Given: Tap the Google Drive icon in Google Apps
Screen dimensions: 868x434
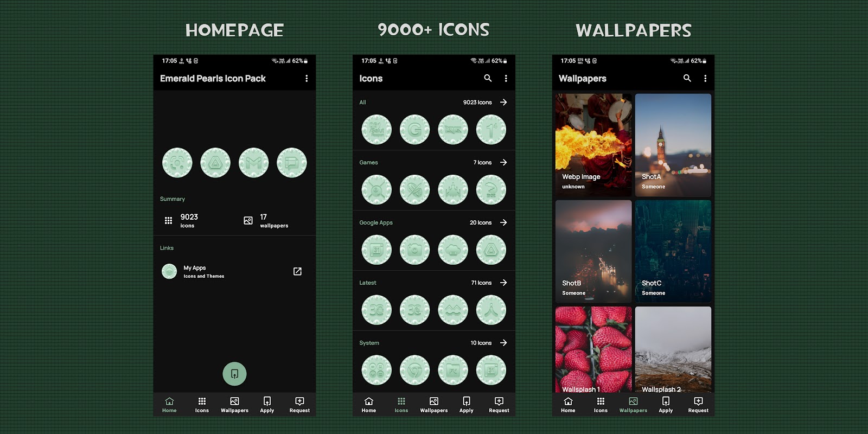Looking at the screenshot, I should 491,250.
